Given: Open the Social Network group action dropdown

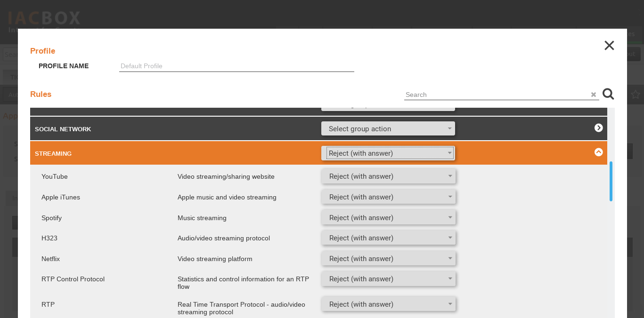Looking at the screenshot, I should (388, 129).
